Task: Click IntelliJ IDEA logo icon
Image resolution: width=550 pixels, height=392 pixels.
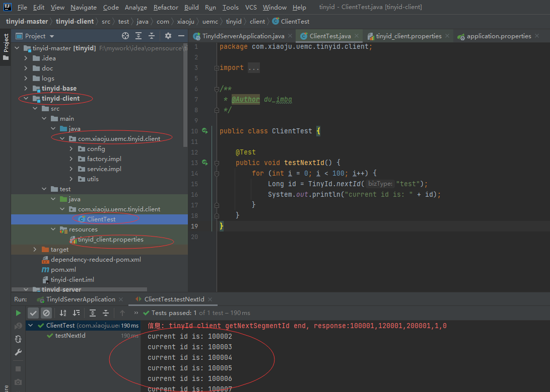Action: pos(8,7)
